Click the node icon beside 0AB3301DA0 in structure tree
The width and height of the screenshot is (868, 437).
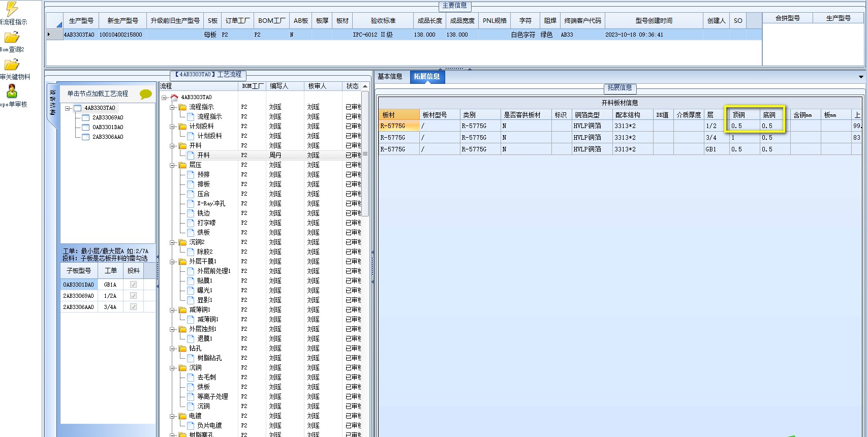86,127
